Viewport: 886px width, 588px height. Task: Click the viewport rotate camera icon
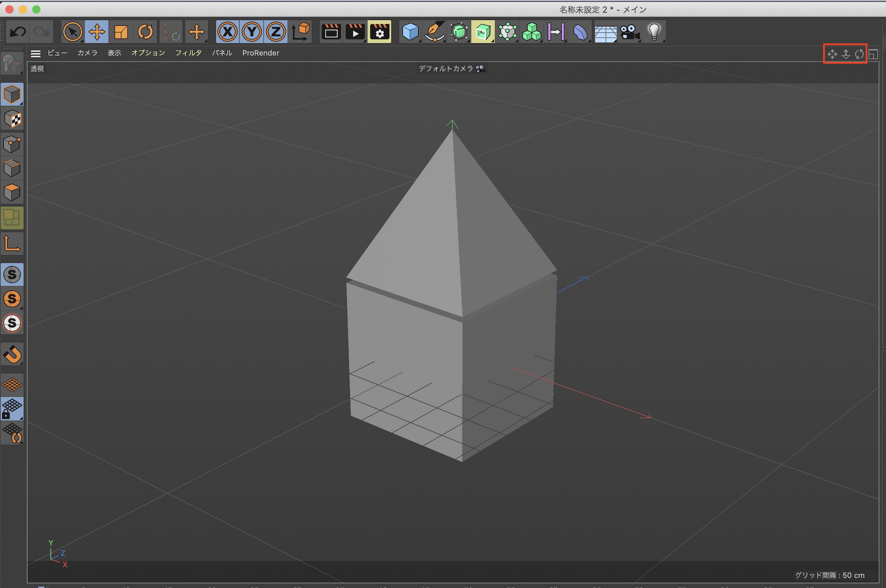click(859, 54)
